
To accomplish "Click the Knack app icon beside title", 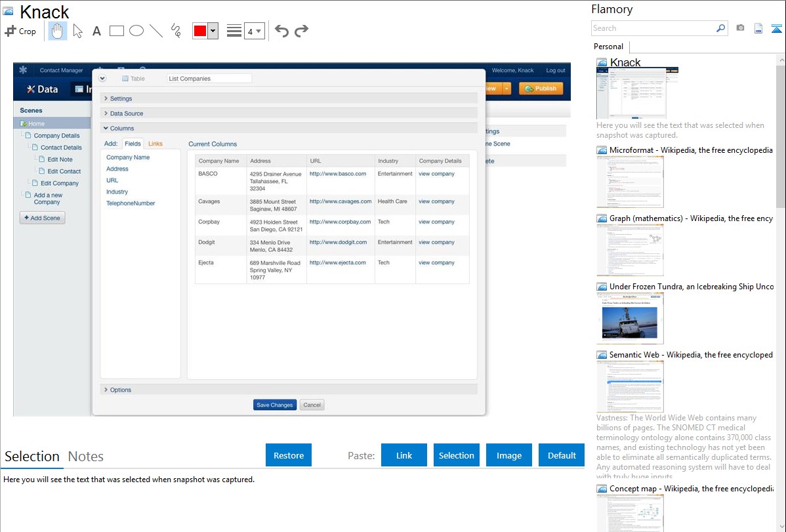I will click(8, 12).
